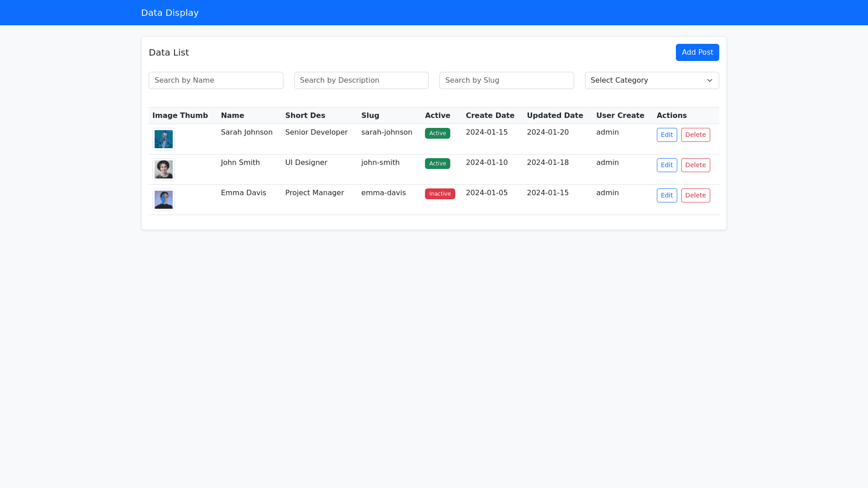The width and height of the screenshot is (868, 488).
Task: Focus the Search by Description field
Action: (x=361, y=80)
